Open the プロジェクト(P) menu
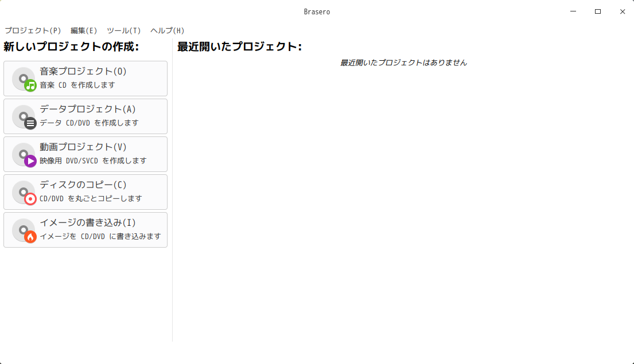 [x=33, y=31]
